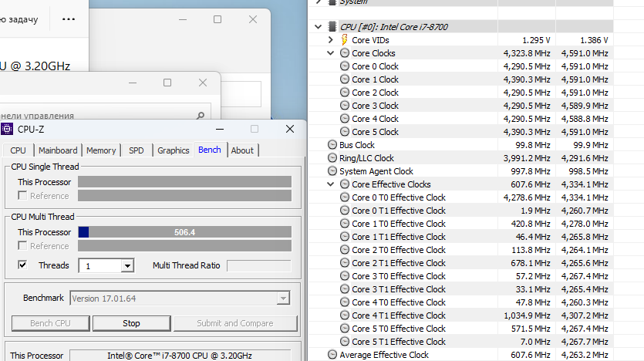Click the Core 3 Clock sensor icon
This screenshot has height=361, width=644.
tap(345, 106)
